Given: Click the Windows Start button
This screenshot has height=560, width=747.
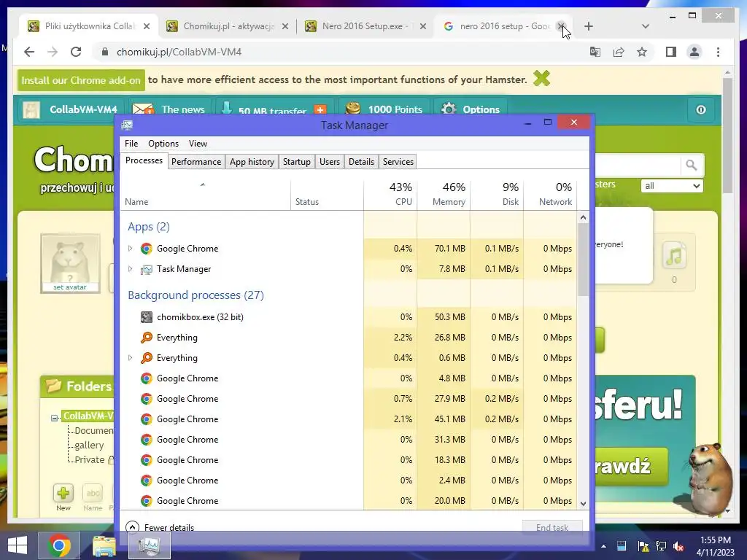Looking at the screenshot, I should click(18, 545).
